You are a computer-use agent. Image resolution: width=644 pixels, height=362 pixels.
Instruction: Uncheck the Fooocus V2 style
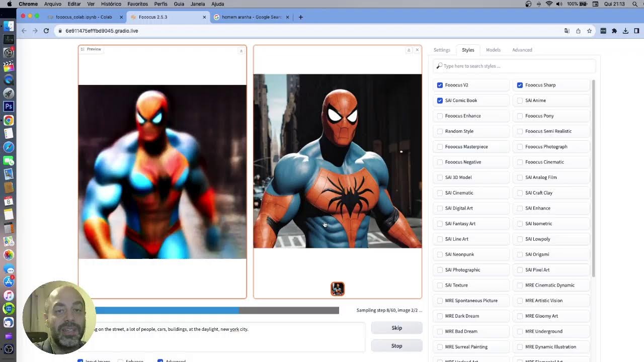[x=440, y=85]
